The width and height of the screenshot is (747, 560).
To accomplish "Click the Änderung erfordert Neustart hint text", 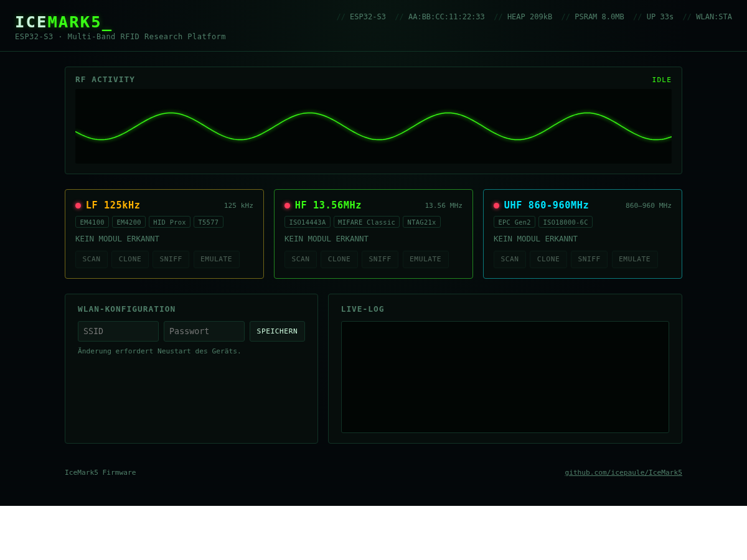I will [x=159, y=351].
